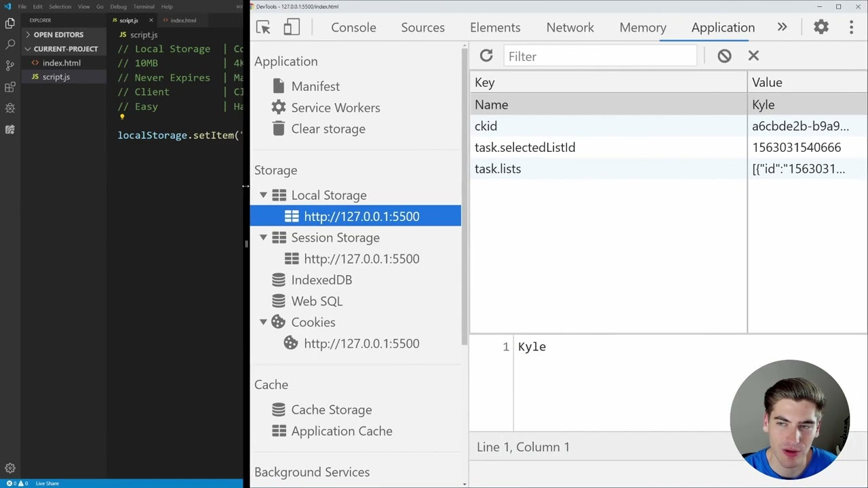The width and height of the screenshot is (868, 488).
Task: Refresh the storage table with reload icon
Action: click(486, 56)
